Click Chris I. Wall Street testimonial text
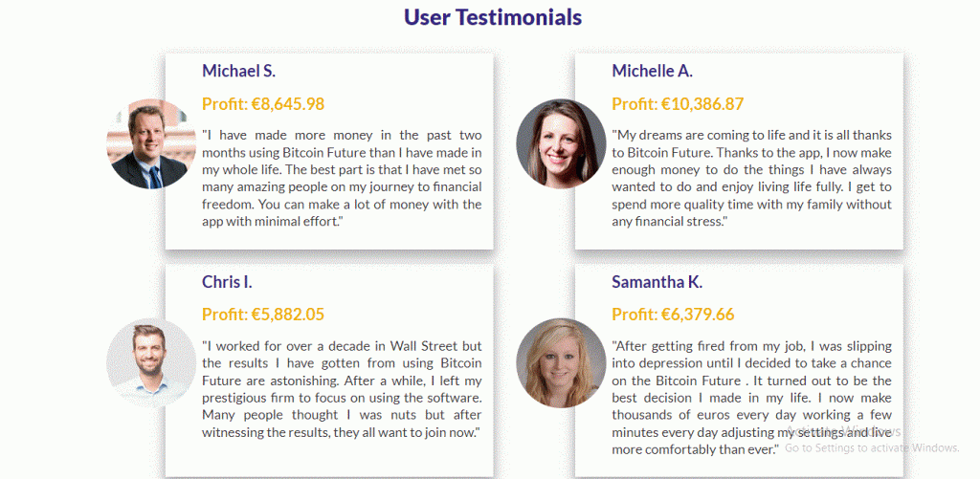Viewport: 980px width, 479px height. pyautogui.click(x=342, y=388)
